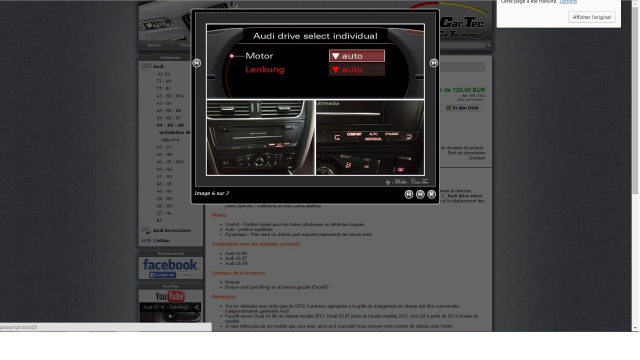Select the TT - 8J category

(164, 89)
